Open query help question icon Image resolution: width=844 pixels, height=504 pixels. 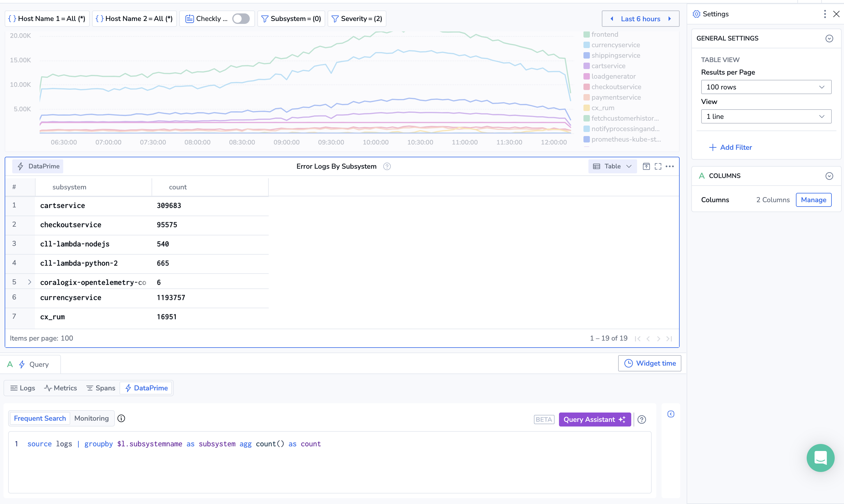click(x=641, y=420)
